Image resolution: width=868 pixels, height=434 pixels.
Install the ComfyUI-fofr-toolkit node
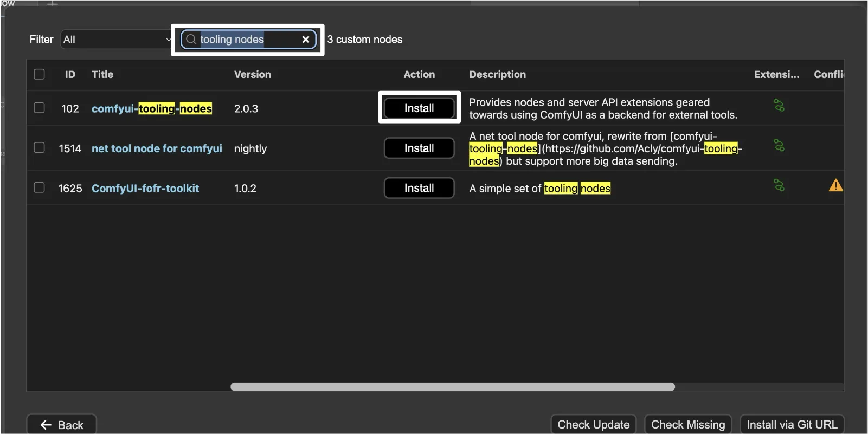tap(419, 188)
